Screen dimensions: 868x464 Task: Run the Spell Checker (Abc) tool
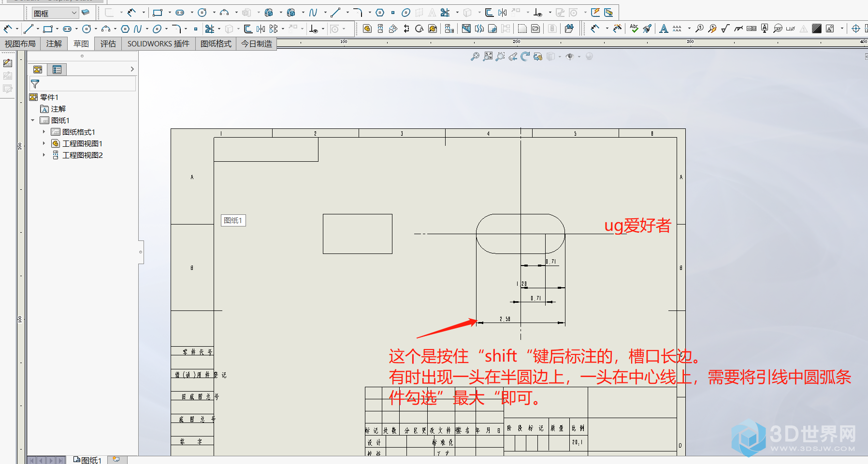click(x=634, y=29)
